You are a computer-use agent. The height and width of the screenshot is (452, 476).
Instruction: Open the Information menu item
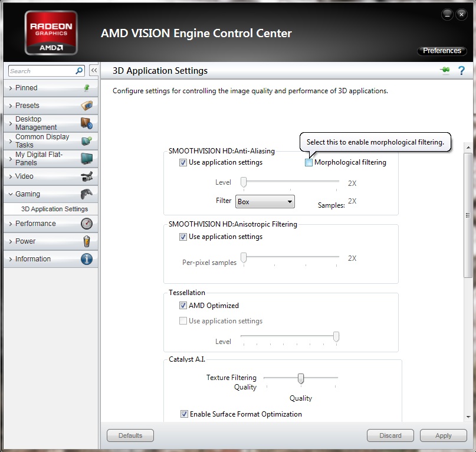(51, 259)
